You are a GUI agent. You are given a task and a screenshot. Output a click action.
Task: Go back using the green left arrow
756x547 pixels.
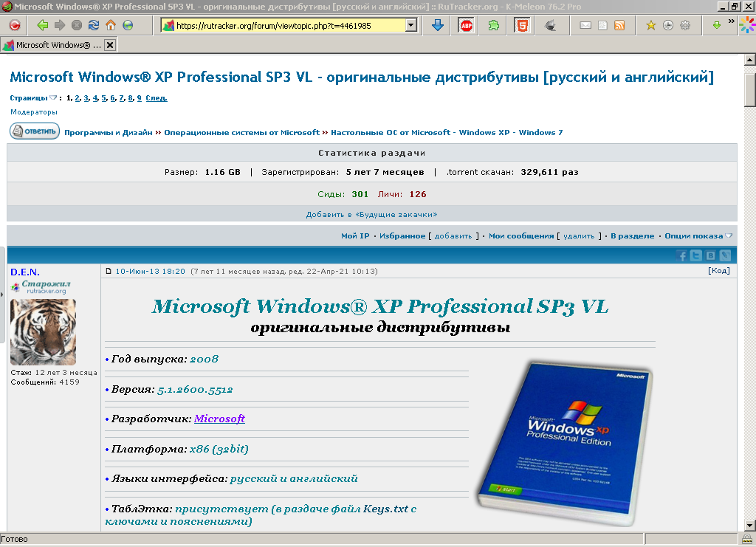(42, 25)
